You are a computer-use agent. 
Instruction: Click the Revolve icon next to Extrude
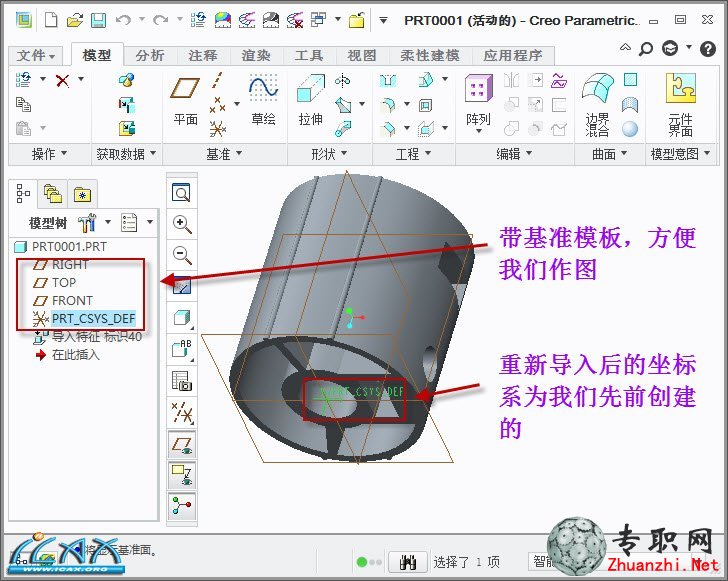point(342,80)
